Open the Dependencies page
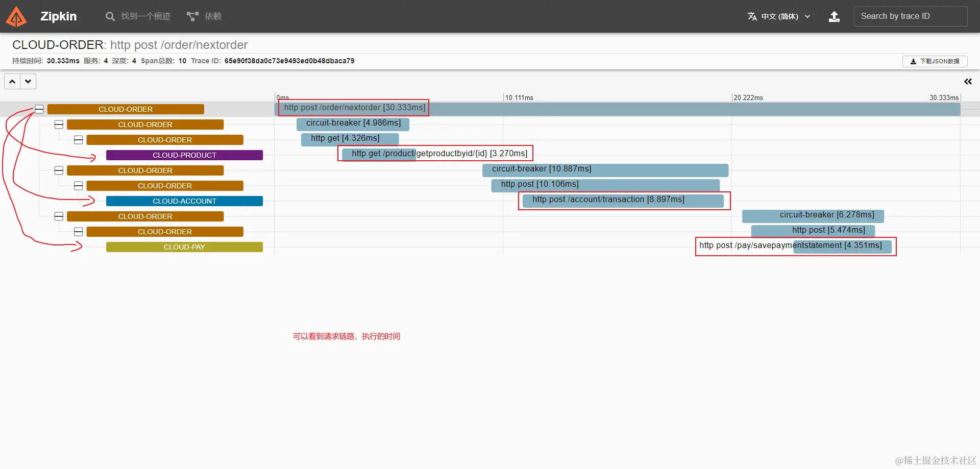Screen dimensions: 980x469 [204, 16]
